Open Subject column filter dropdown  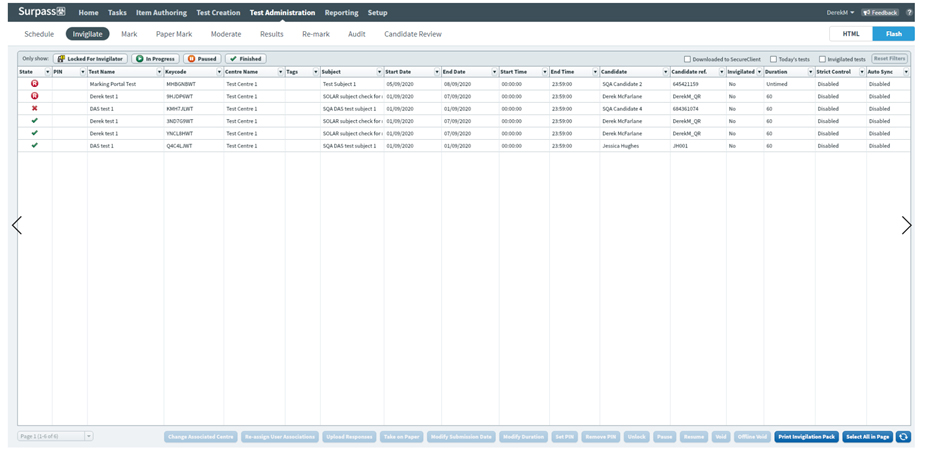[x=380, y=72]
